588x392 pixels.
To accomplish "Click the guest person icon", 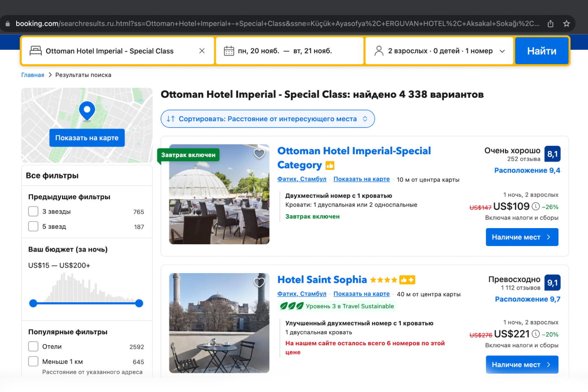I will 379,51.
